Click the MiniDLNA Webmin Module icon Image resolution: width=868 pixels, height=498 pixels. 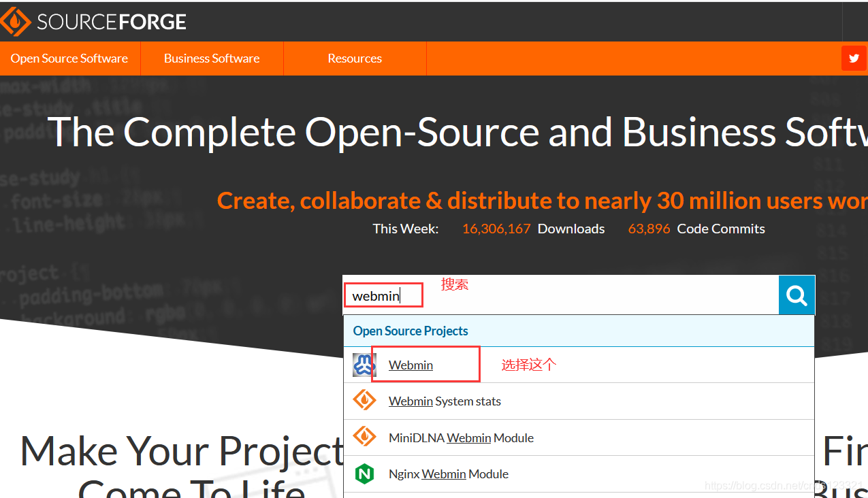coord(365,437)
